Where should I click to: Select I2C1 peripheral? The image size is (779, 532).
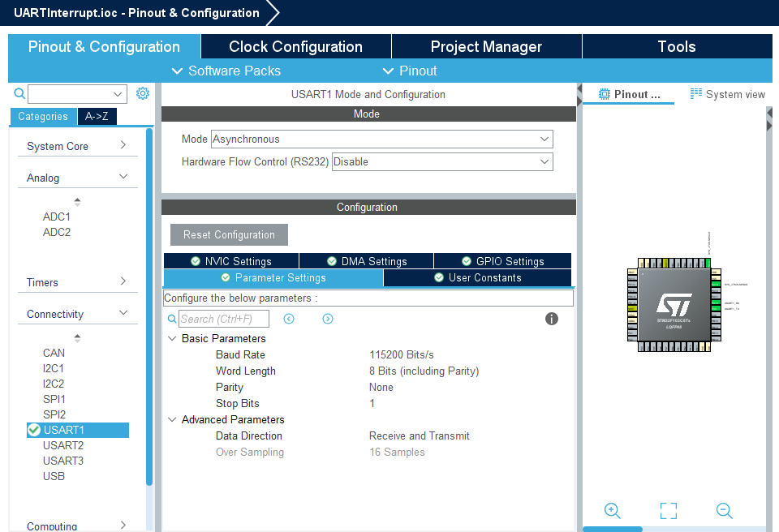coord(54,368)
